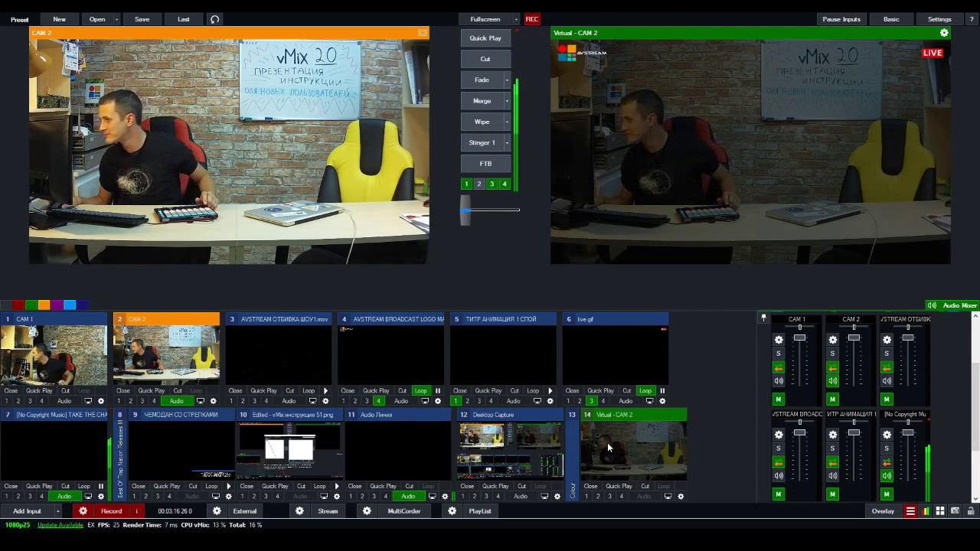Expand the Merge transition dropdown
The width and height of the screenshot is (980, 551).
coord(507,101)
